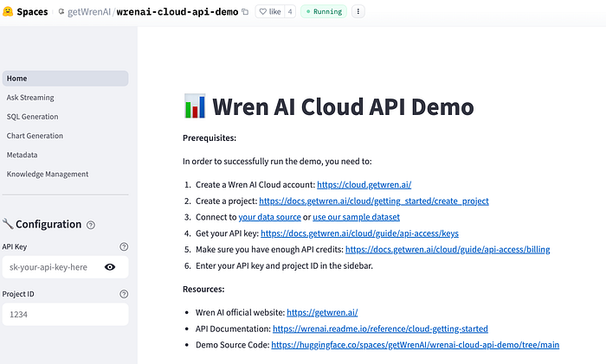Screen dimensions: 606x364
Task: Select Home in the sidebar
Action: (x=65, y=79)
